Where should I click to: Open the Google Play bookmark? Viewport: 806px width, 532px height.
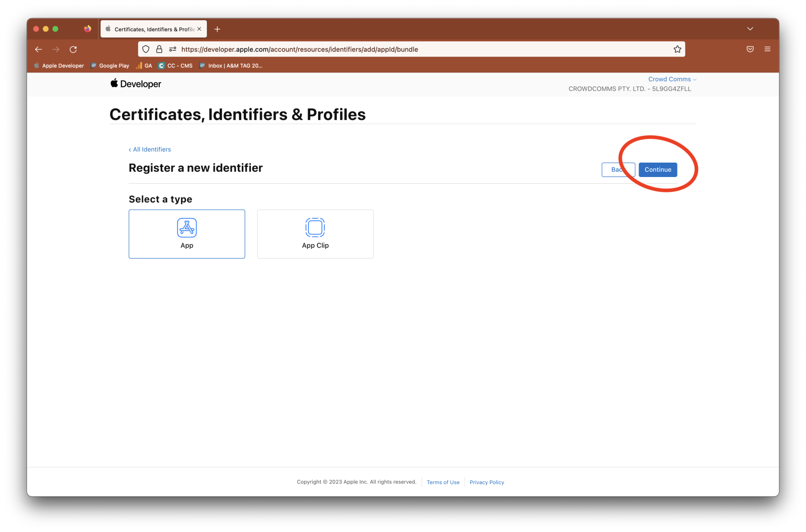click(x=110, y=66)
